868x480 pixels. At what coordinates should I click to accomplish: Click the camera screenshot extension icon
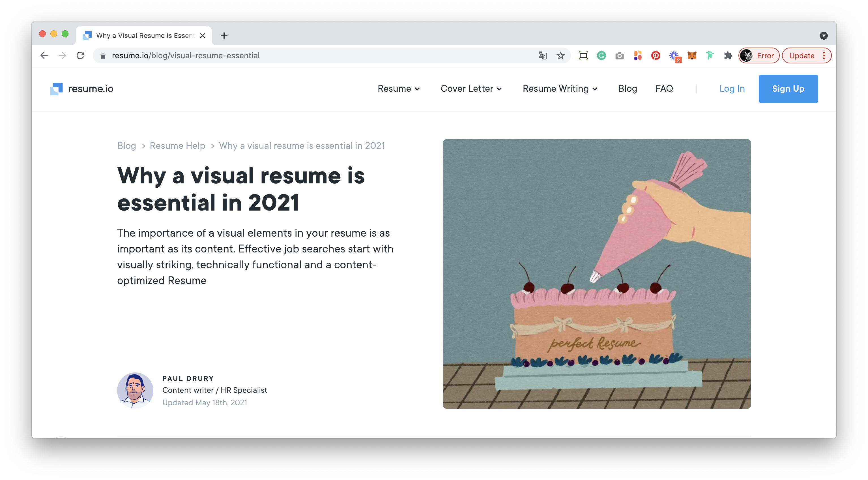coord(619,56)
